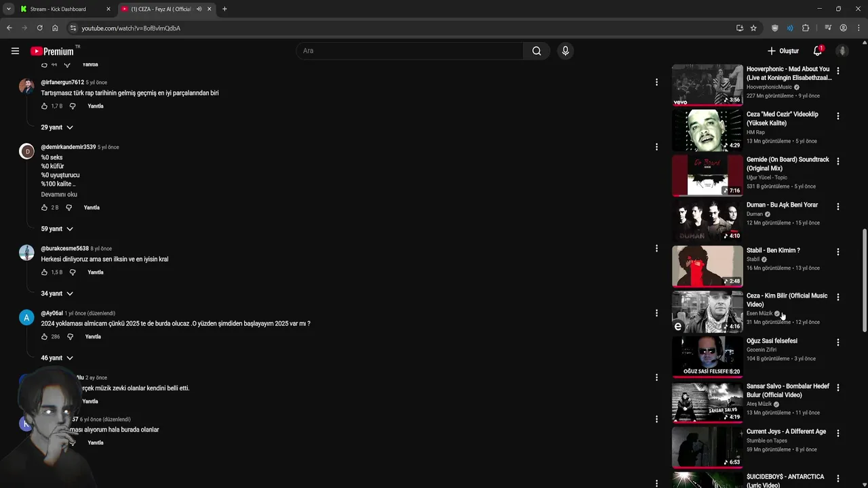The height and width of the screenshot is (488, 868).
Task: Like the comment by @Ay06al
Action: (x=45, y=337)
